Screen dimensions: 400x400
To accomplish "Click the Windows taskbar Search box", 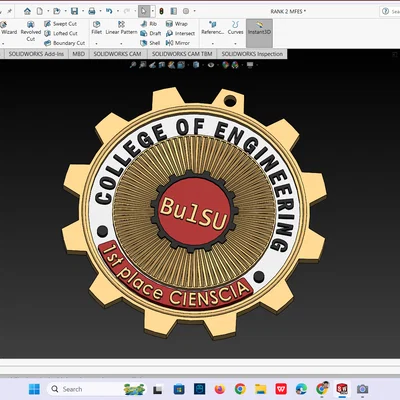I will click(x=97, y=389).
